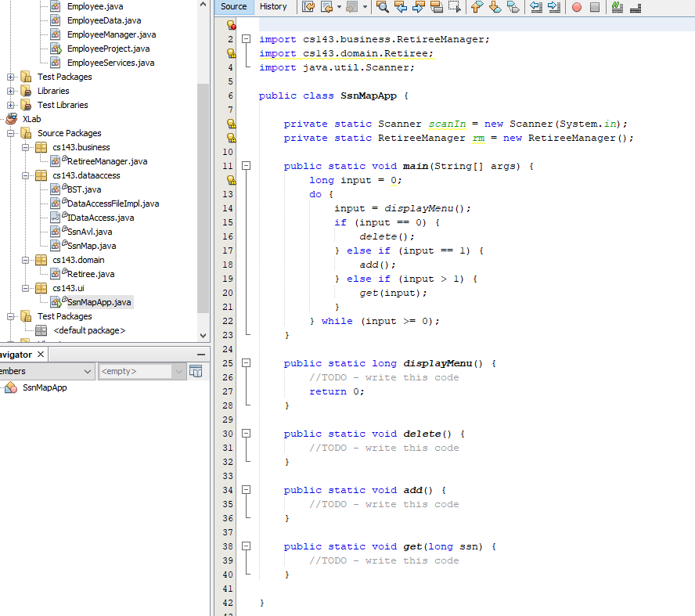The height and width of the screenshot is (616, 695).
Task: Select <default package> under Test Packages
Action: pyautogui.click(x=89, y=330)
